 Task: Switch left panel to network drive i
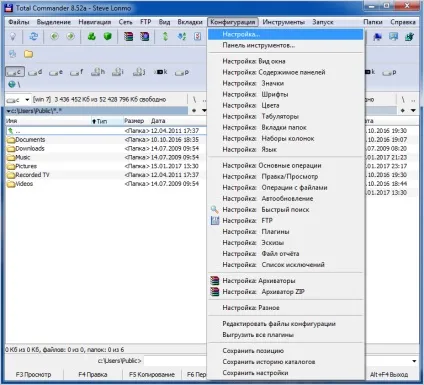(118, 72)
